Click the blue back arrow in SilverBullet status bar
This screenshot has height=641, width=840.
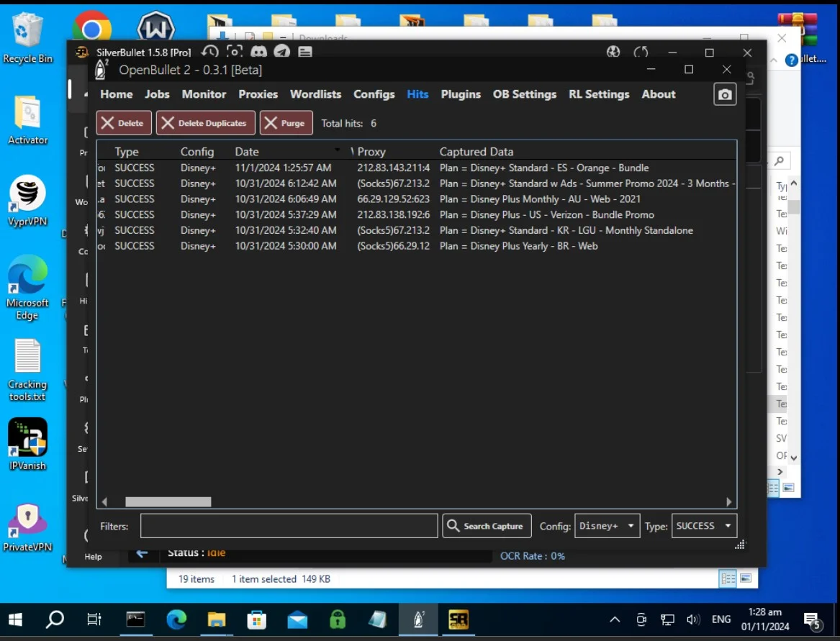tap(142, 553)
